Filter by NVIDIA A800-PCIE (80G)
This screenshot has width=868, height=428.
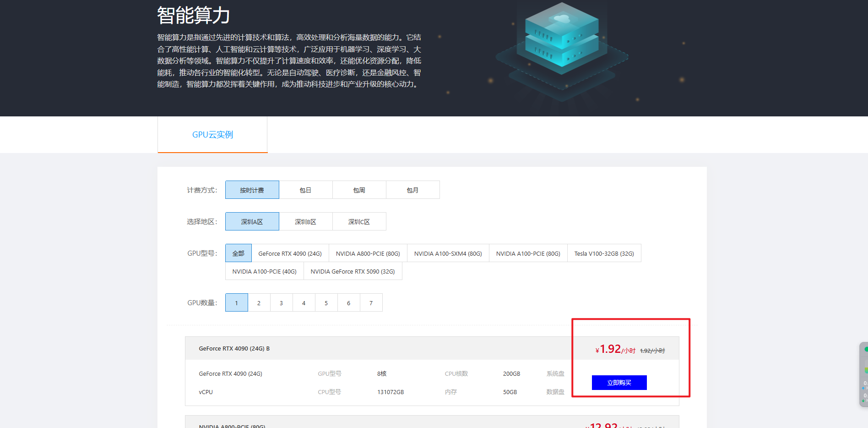pyautogui.click(x=368, y=253)
